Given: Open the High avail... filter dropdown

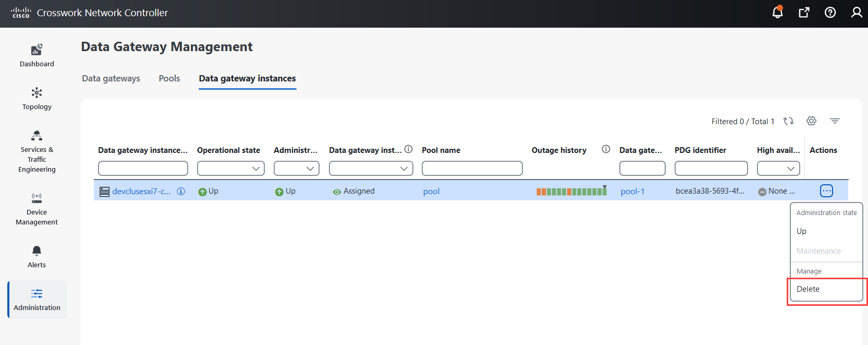Looking at the screenshot, I should click(778, 169).
